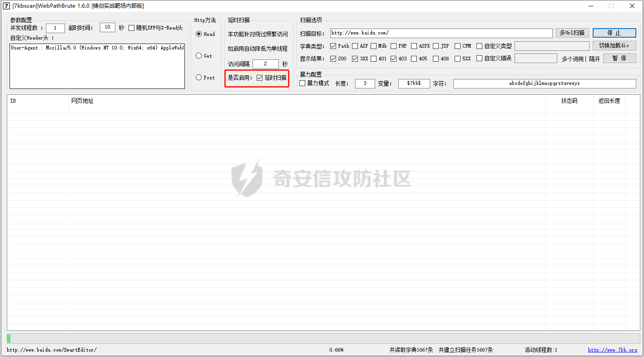Uncheck the 403 display result option

point(393,59)
